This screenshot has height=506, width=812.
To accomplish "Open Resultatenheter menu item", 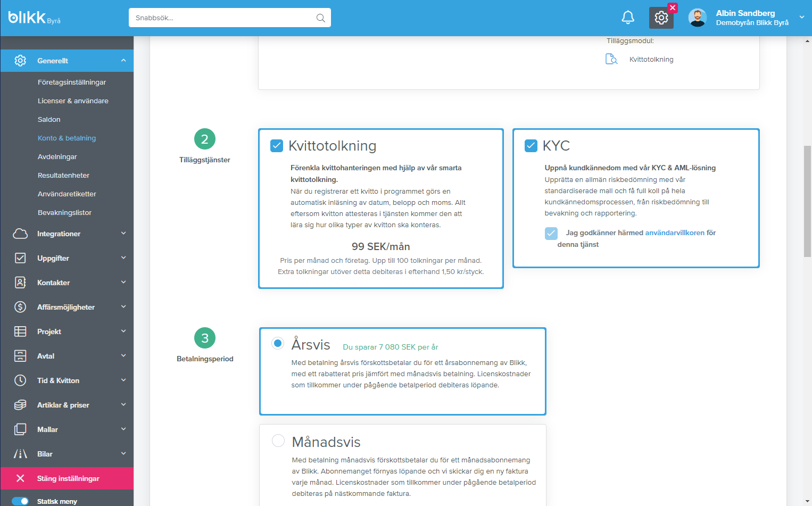I will click(63, 176).
